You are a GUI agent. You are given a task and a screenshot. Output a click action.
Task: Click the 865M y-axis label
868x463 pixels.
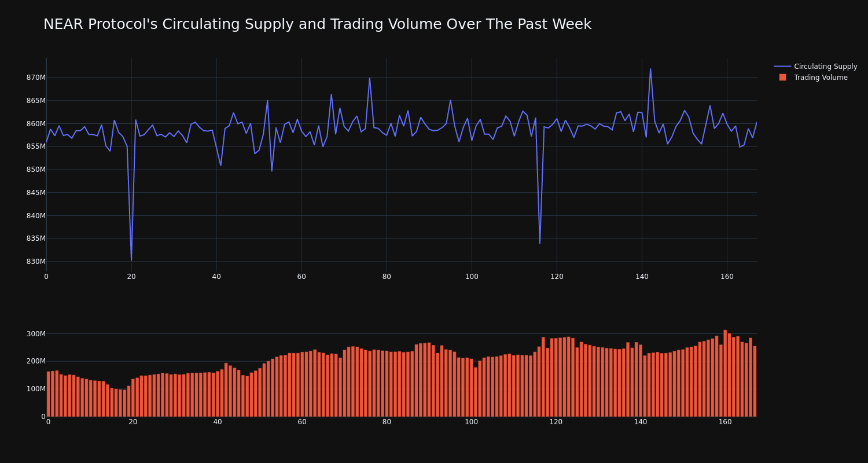(x=36, y=101)
